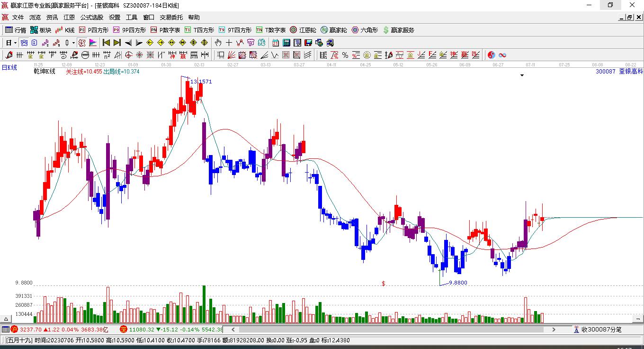Click the 出局线=10.374 label
The image size is (644, 349).
(x=121, y=72)
